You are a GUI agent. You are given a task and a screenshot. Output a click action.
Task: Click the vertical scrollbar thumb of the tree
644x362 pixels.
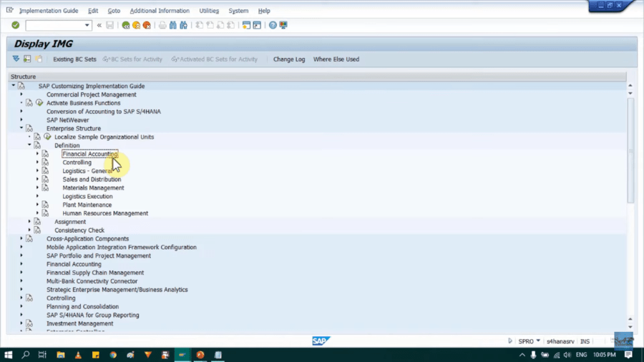click(631, 150)
